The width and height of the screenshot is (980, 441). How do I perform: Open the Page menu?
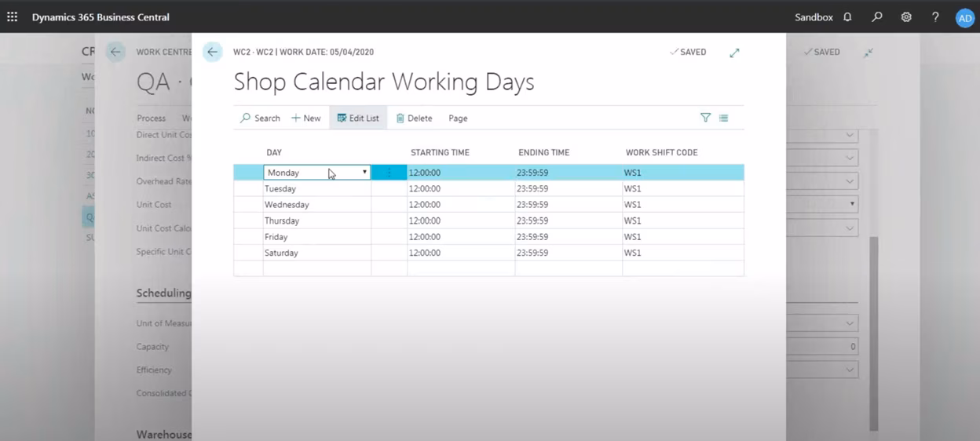[458, 118]
